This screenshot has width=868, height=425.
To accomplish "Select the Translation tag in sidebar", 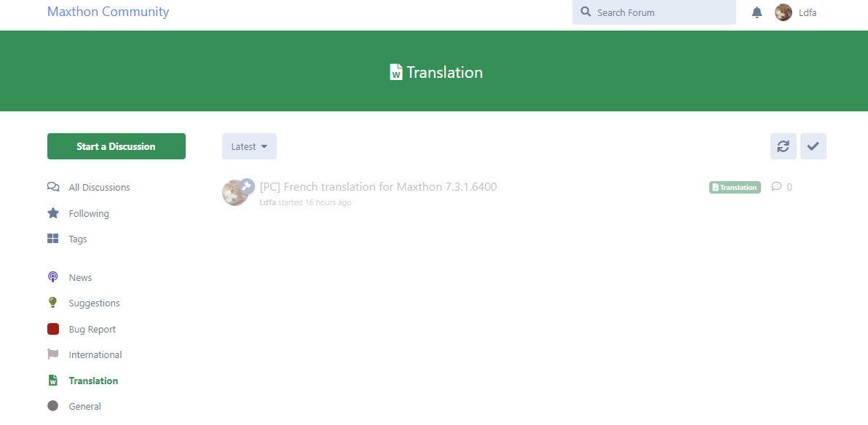I will (x=93, y=381).
